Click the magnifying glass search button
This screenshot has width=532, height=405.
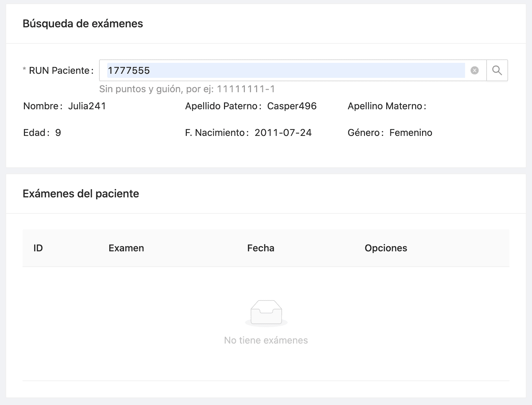tap(497, 70)
